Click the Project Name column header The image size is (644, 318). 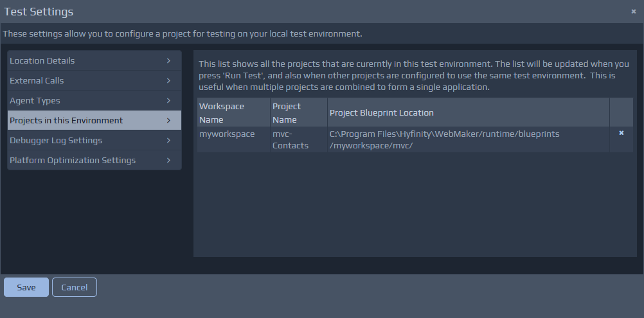pos(286,112)
